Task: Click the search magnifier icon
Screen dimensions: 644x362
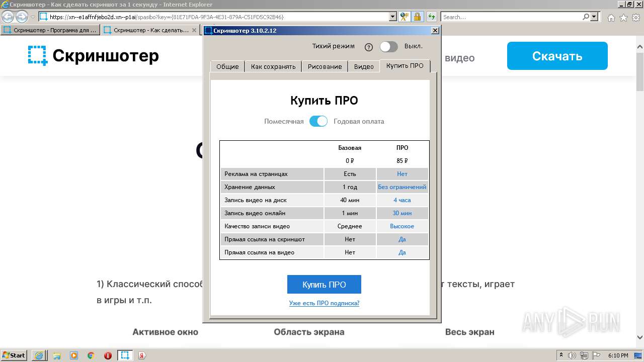Action: pos(586,17)
